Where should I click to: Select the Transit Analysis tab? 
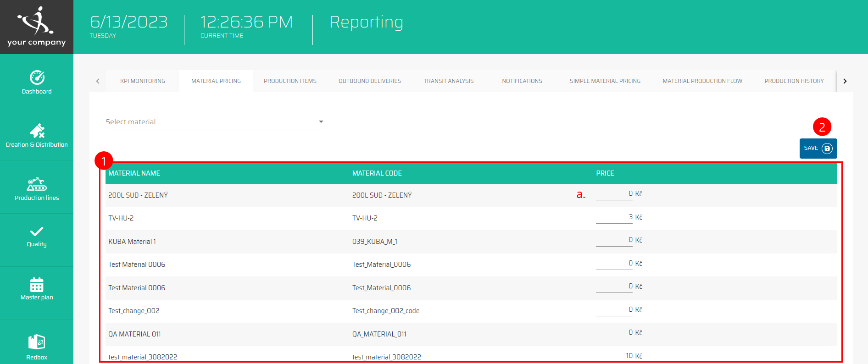(449, 81)
